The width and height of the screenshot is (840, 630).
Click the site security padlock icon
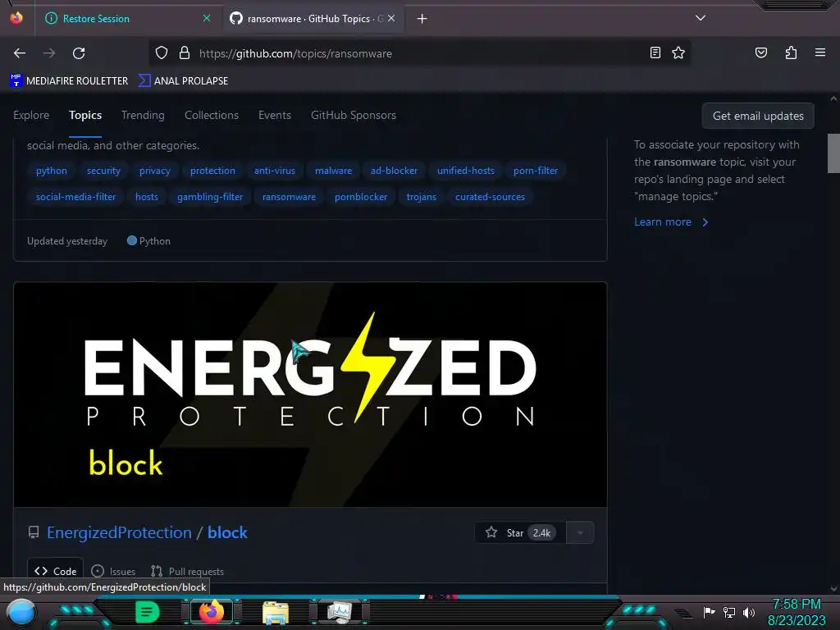coord(185,53)
